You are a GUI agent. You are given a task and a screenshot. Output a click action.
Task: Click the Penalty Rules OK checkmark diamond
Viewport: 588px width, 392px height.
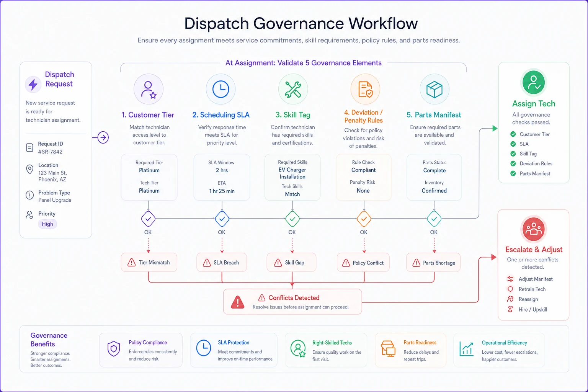point(364,219)
